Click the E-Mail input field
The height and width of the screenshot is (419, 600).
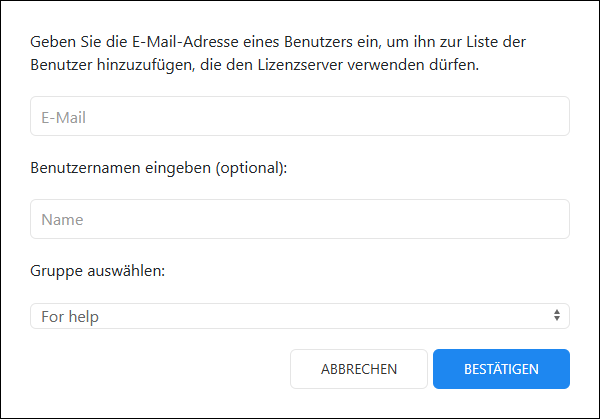click(300, 116)
